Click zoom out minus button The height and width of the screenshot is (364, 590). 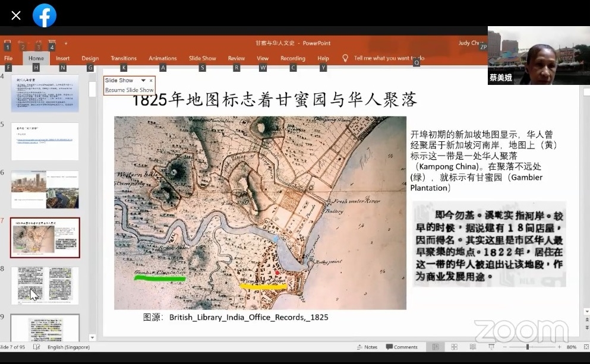click(x=504, y=347)
